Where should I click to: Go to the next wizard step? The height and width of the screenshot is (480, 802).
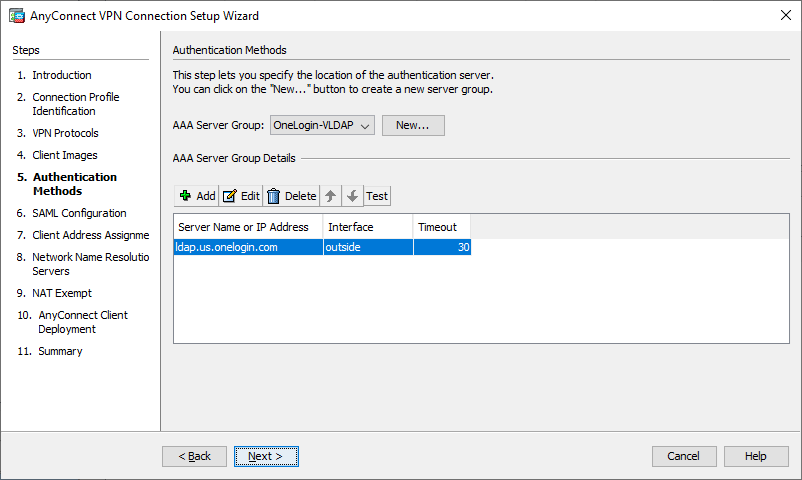[266, 456]
